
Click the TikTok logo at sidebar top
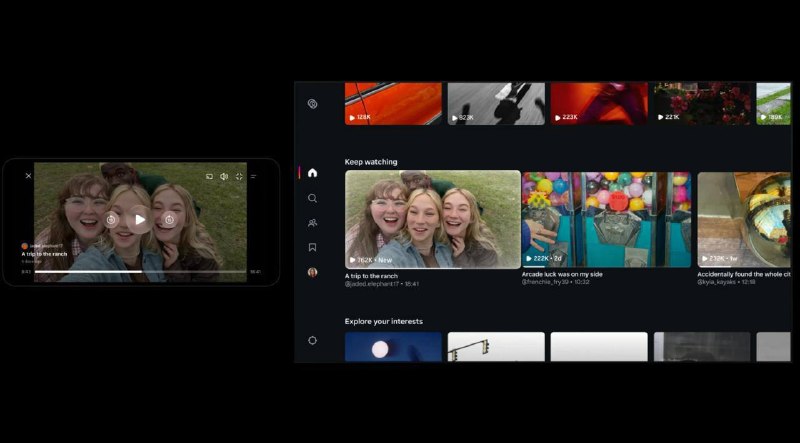point(312,104)
